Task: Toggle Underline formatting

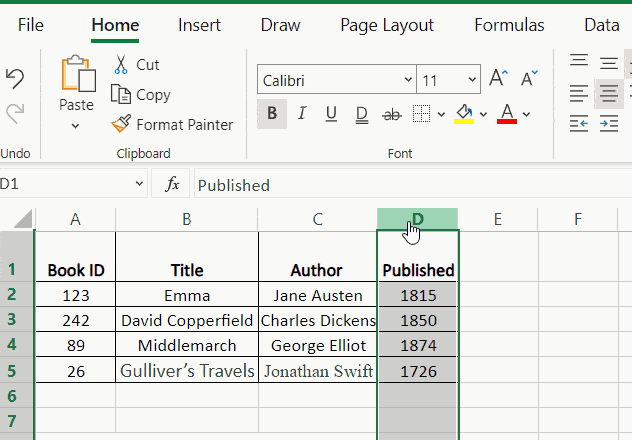Action: pyautogui.click(x=331, y=114)
